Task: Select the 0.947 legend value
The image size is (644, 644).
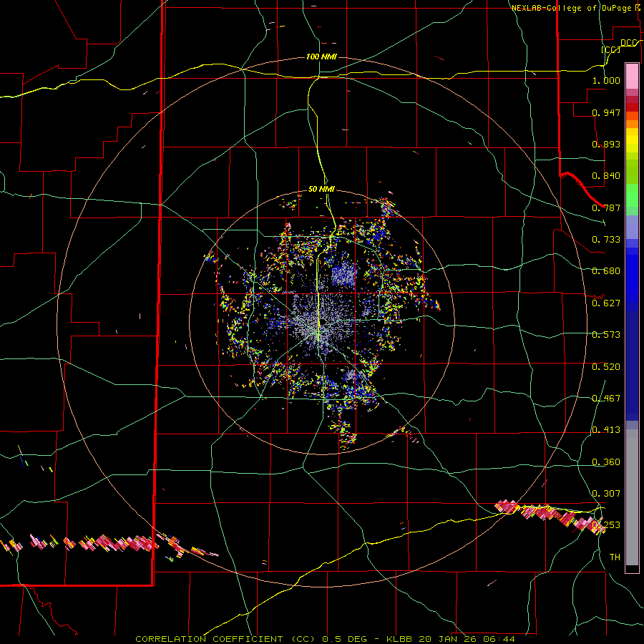Action: pyautogui.click(x=606, y=112)
